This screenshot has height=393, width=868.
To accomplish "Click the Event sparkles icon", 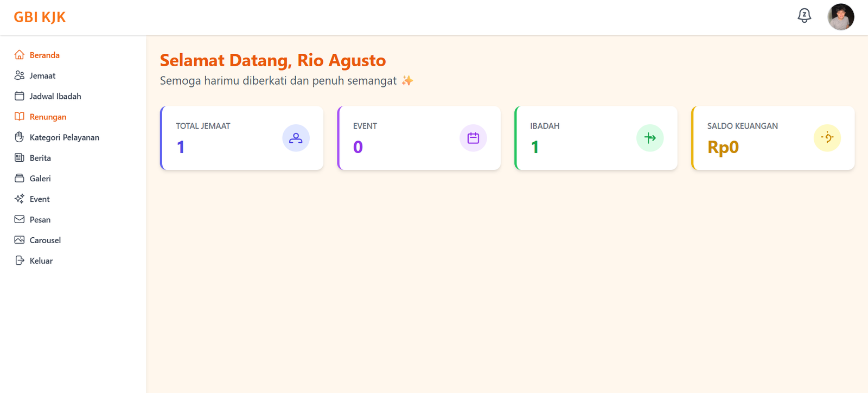I will pyautogui.click(x=20, y=199).
